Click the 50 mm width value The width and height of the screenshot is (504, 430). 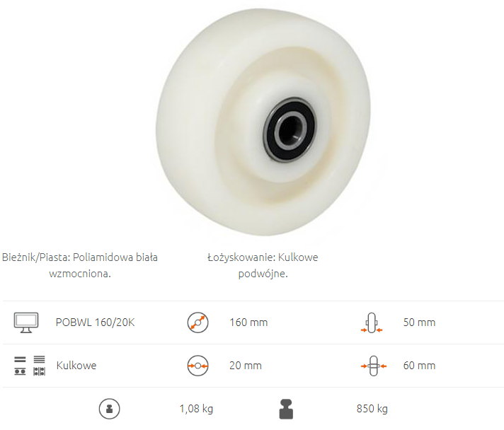pyautogui.click(x=419, y=322)
